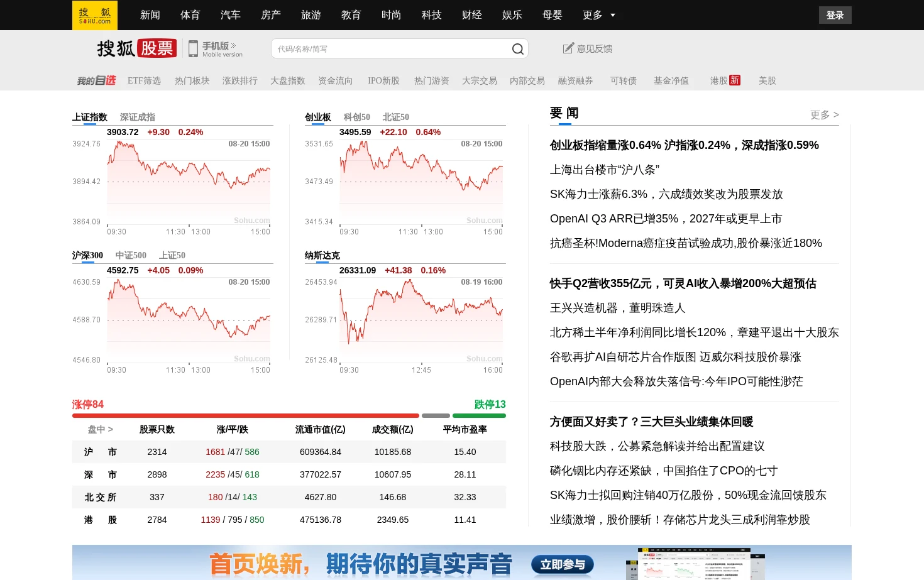The height and width of the screenshot is (580, 924).
Task: Open 热门板块 menu item
Action: pos(192,80)
